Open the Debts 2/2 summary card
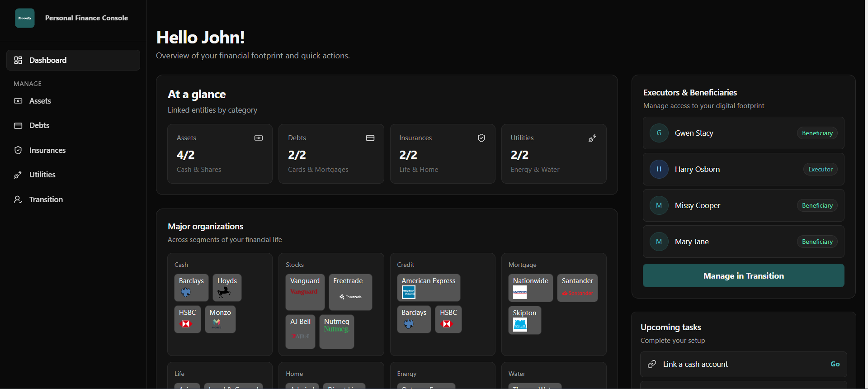This screenshot has height=389, width=868. (x=331, y=154)
